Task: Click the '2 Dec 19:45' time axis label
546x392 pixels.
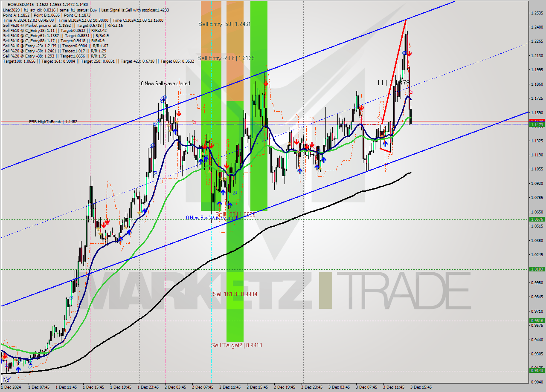Action: coord(285,387)
